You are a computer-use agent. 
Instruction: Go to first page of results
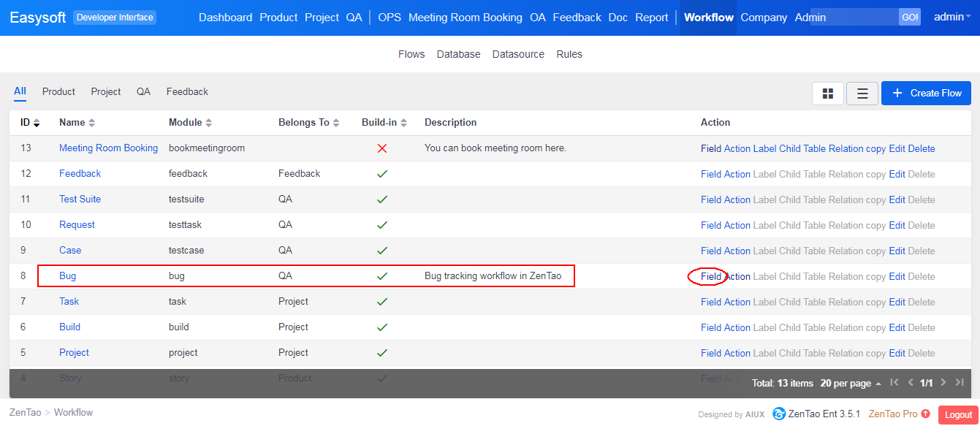tap(894, 383)
